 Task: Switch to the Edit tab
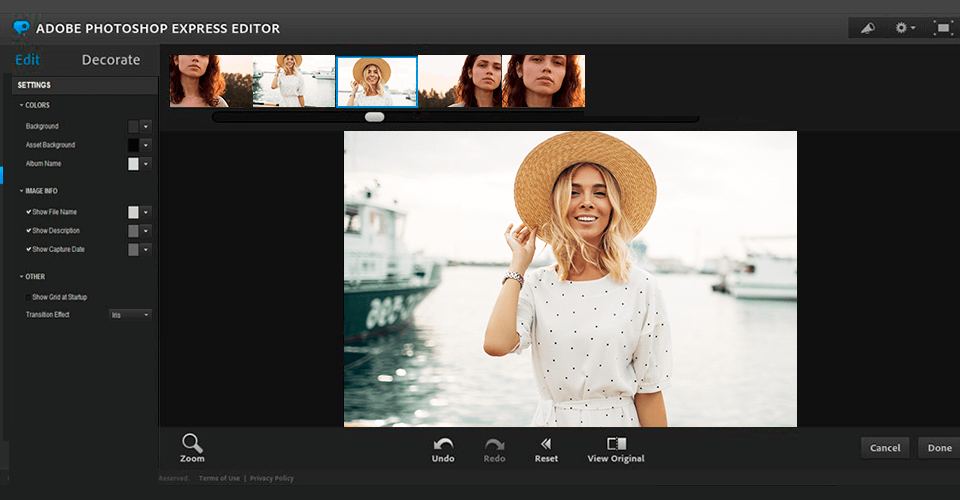click(x=28, y=59)
